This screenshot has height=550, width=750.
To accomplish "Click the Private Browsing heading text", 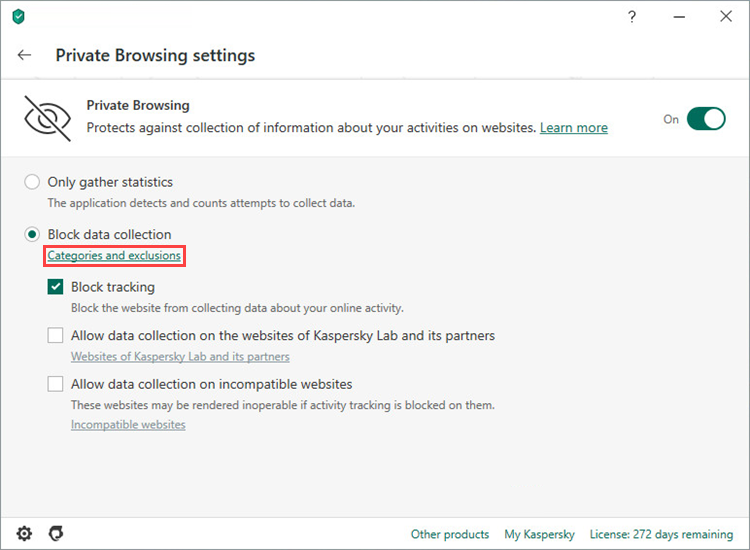I will click(138, 105).
